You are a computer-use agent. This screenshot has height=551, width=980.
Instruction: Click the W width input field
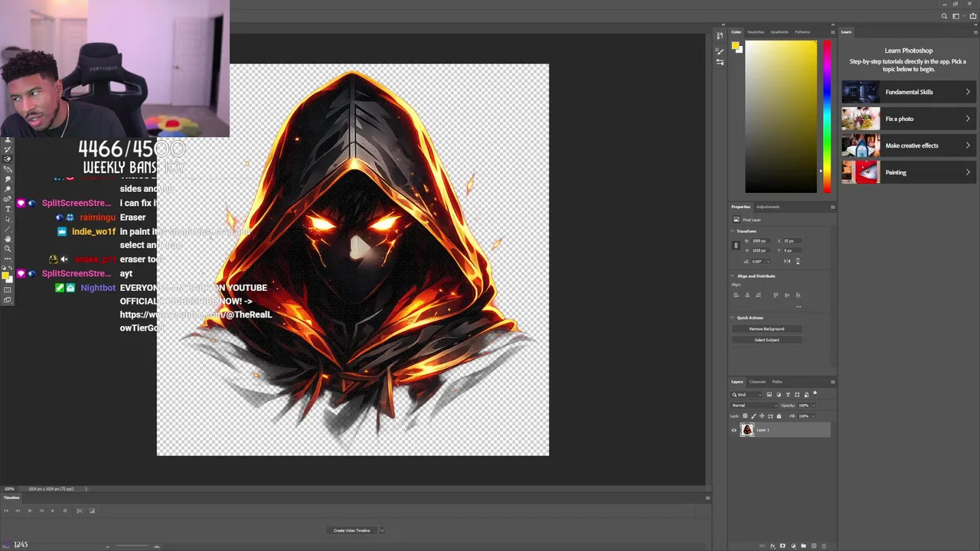(760, 241)
